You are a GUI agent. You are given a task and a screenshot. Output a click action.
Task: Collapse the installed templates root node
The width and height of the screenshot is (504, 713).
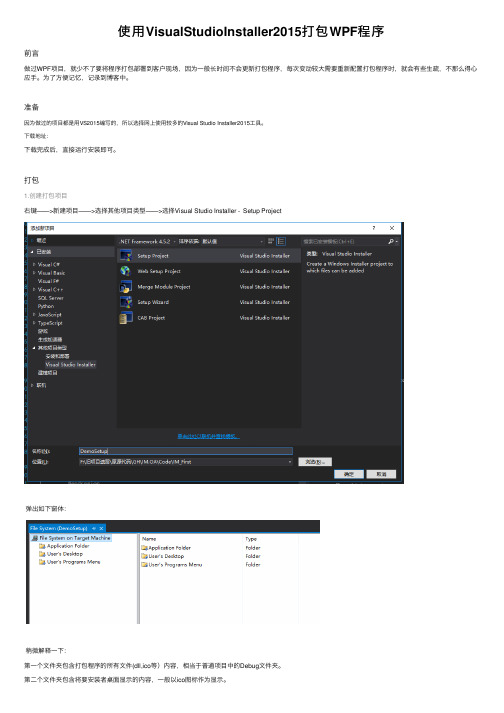click(32, 252)
